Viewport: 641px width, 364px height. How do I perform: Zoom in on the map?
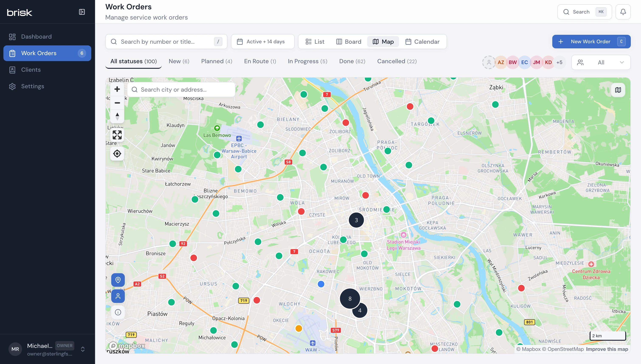pos(117,89)
